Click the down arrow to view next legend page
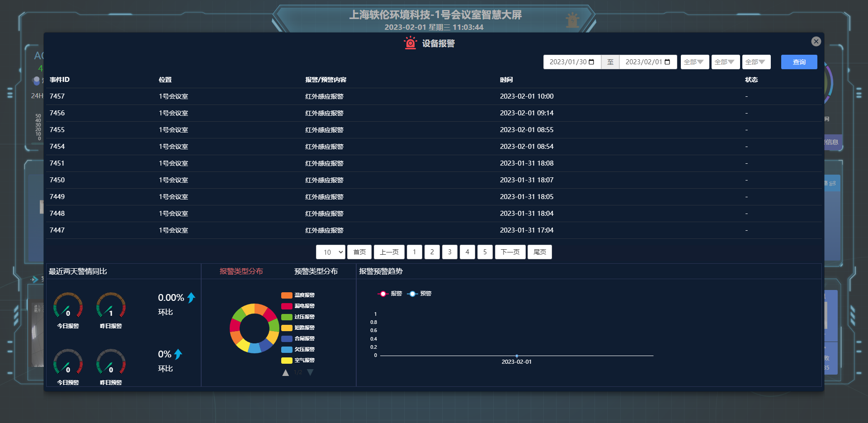 tap(310, 372)
